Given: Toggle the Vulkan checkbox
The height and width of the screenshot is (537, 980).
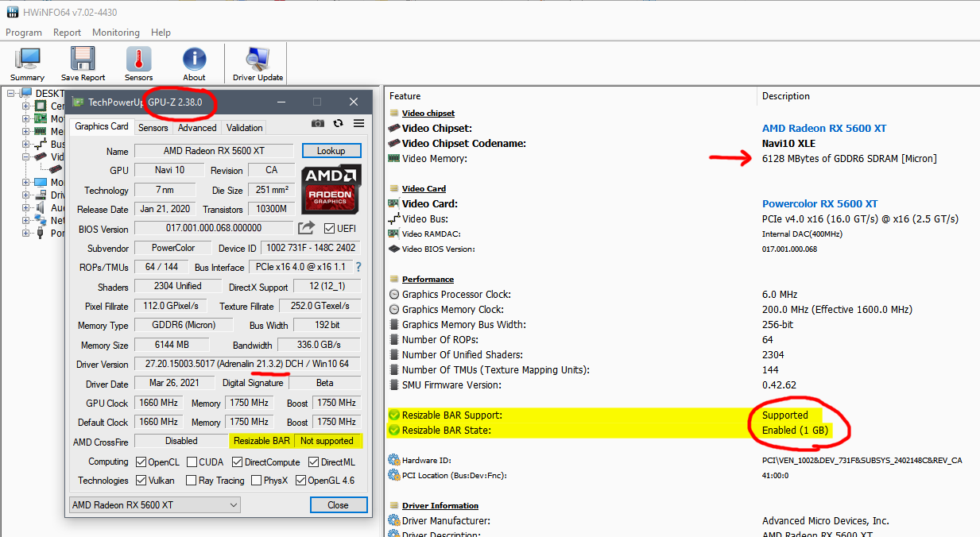Looking at the screenshot, I should [x=141, y=480].
